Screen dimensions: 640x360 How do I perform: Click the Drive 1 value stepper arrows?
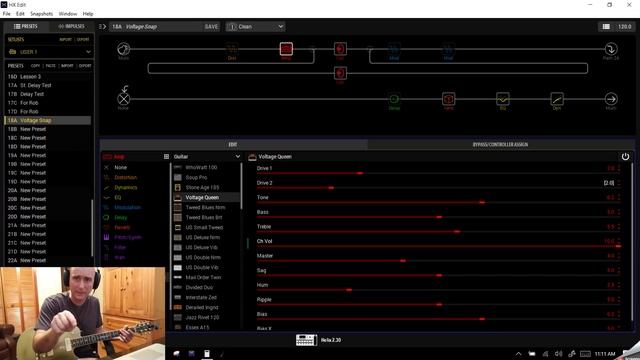coord(619,169)
